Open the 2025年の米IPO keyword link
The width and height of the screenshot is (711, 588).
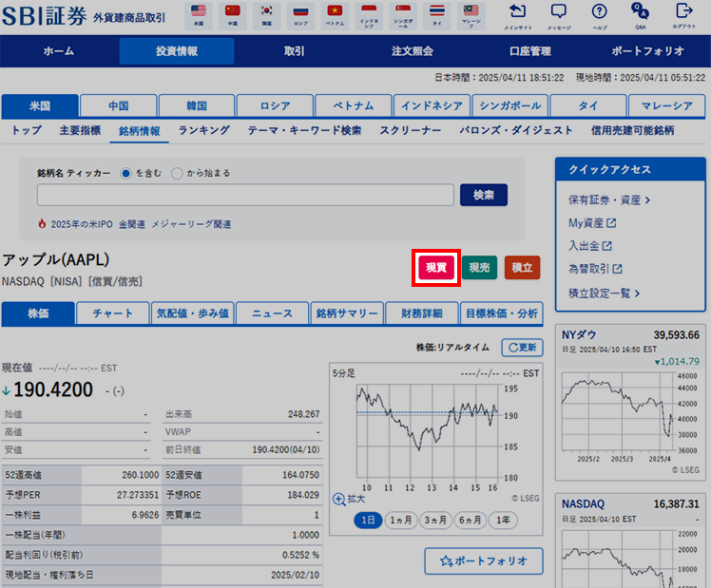tap(82, 224)
